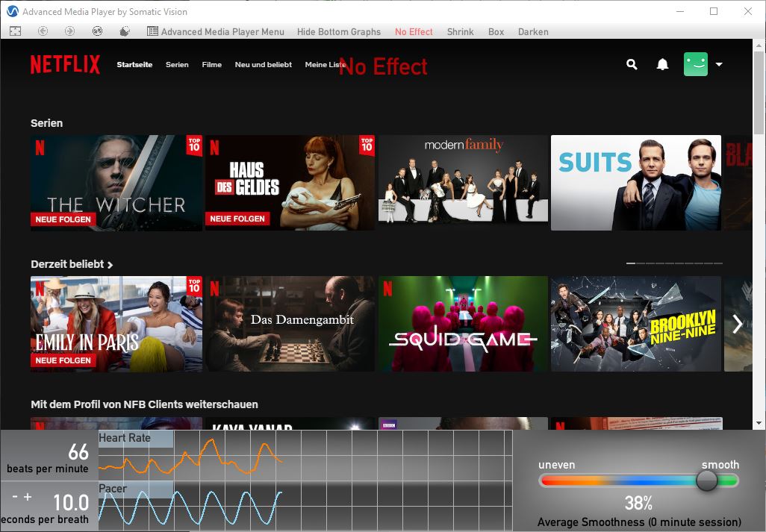Viewport: 766px width, 532px height.
Task: Click the scrollbar down arrow
Action: coord(759,422)
